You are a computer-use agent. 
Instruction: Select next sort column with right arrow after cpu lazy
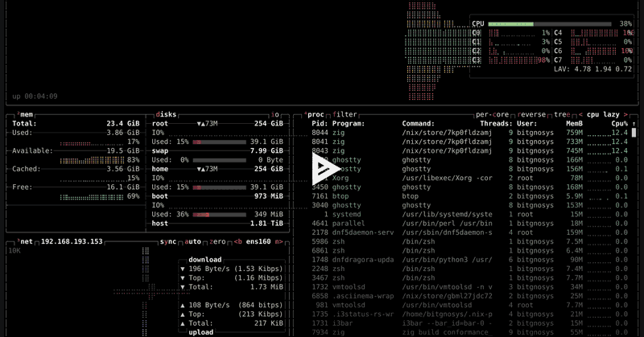[x=625, y=114]
